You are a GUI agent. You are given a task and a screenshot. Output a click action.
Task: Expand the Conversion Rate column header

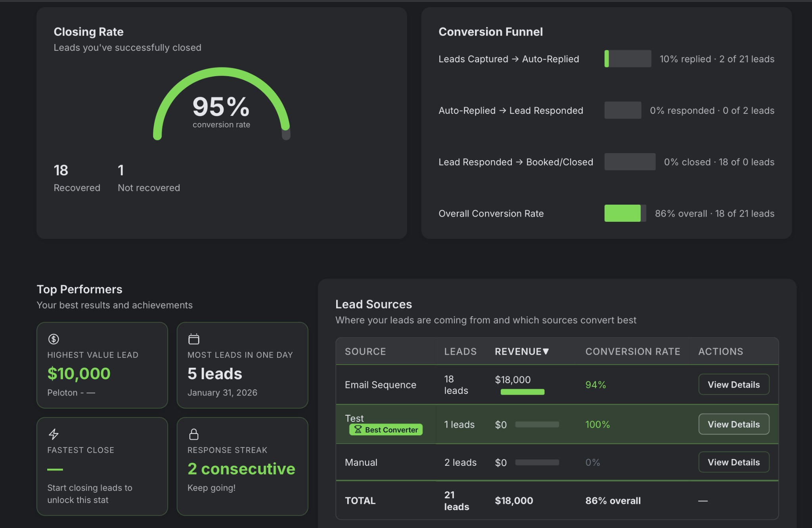632,351
